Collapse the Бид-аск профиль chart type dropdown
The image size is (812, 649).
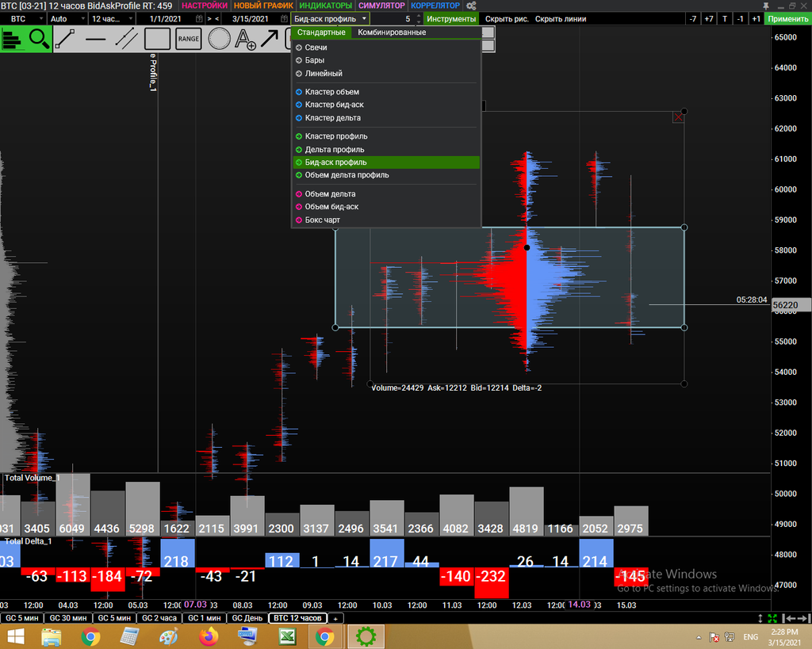[x=330, y=19]
